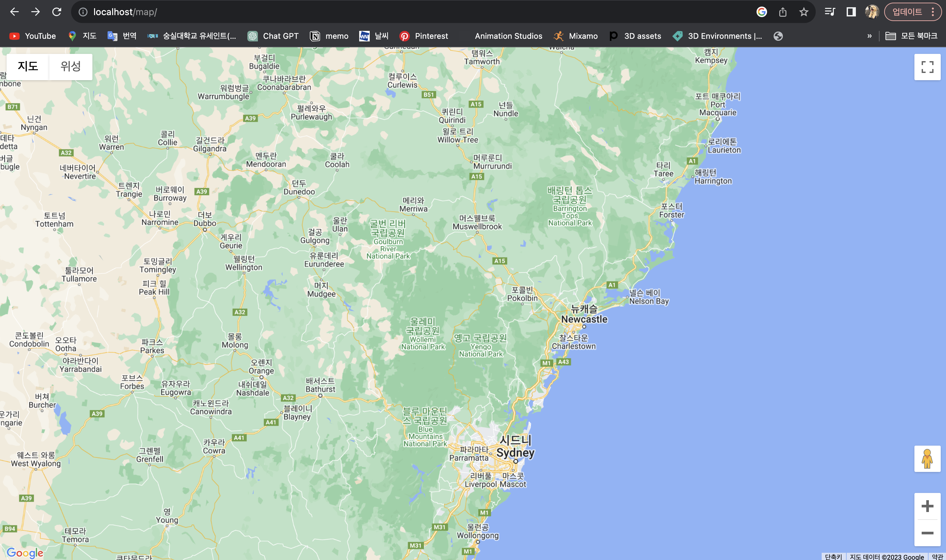Image resolution: width=946 pixels, height=560 pixels.
Task: Open the Chrome three-dot menu
Action: point(933,12)
